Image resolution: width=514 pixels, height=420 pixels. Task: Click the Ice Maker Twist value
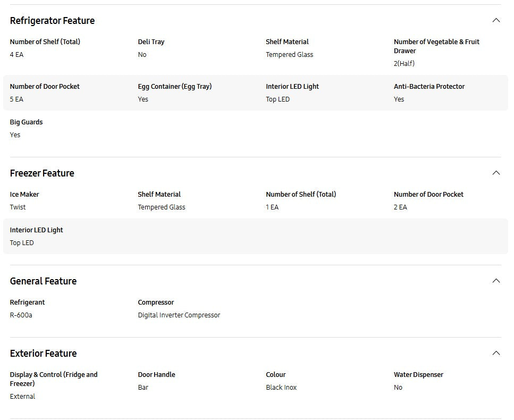[x=18, y=207]
